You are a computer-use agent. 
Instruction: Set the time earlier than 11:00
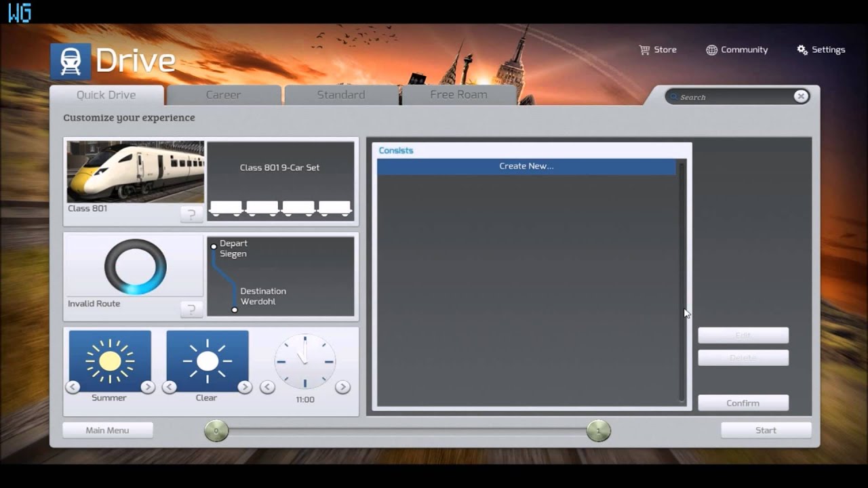[267, 387]
